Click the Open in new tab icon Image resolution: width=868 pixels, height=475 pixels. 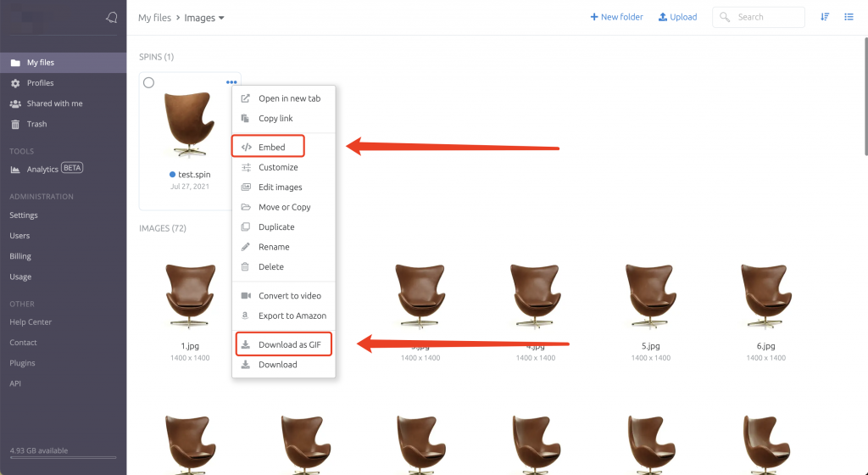point(245,98)
